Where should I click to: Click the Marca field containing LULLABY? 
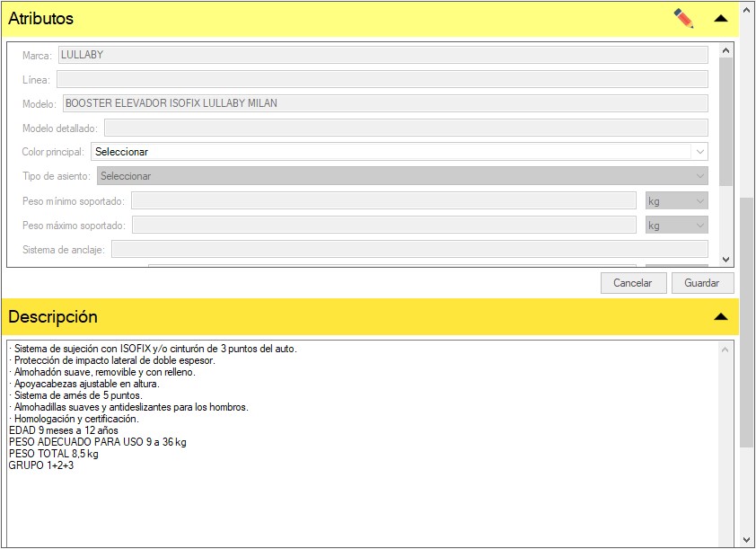[x=383, y=55]
